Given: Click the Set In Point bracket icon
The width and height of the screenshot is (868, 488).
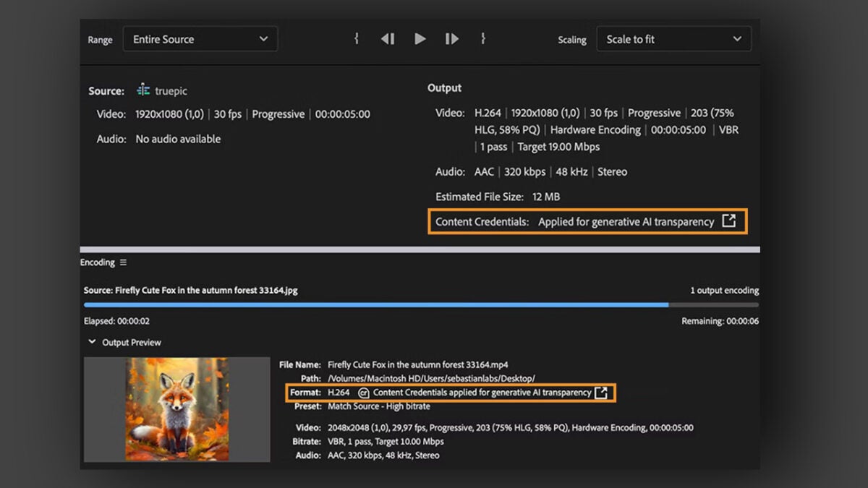Looking at the screenshot, I should tap(356, 39).
